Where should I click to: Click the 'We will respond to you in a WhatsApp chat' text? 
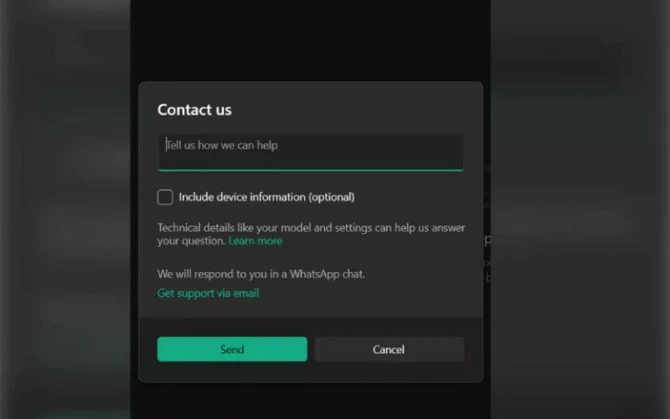click(x=261, y=274)
